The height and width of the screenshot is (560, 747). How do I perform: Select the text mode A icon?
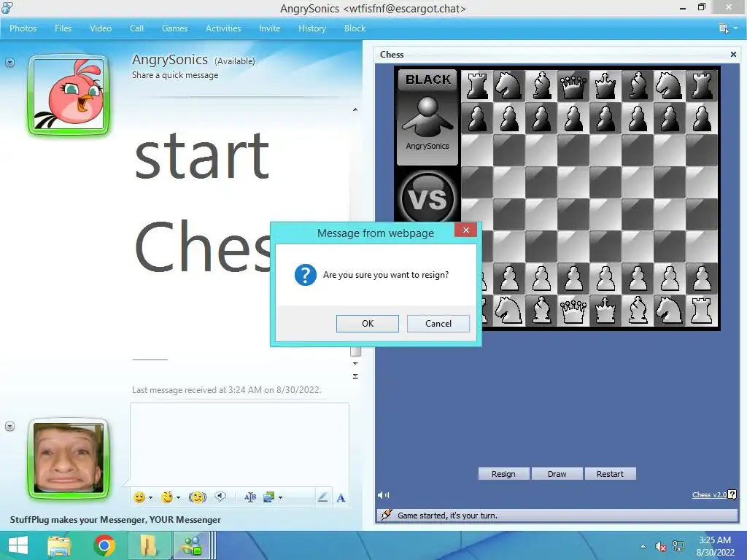click(x=341, y=498)
